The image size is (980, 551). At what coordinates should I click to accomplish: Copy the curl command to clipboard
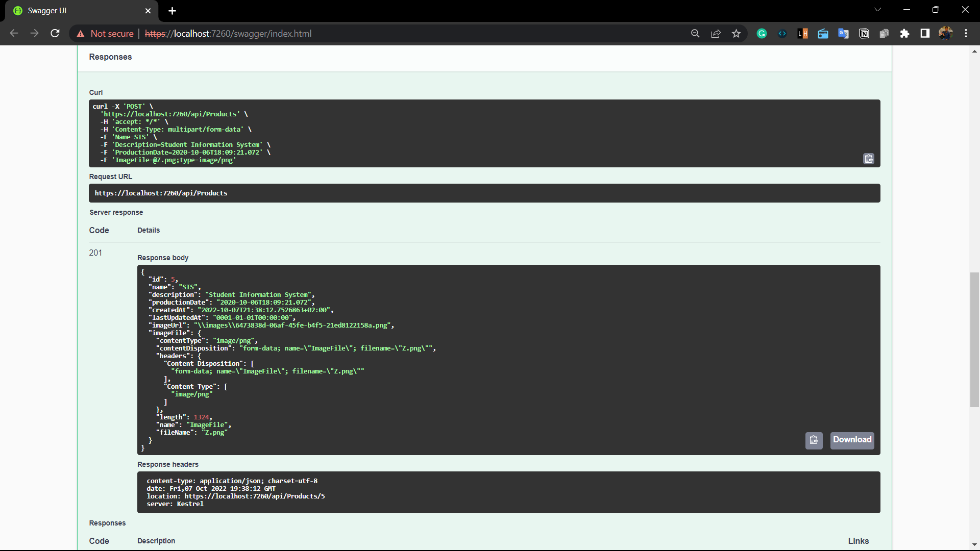click(869, 159)
